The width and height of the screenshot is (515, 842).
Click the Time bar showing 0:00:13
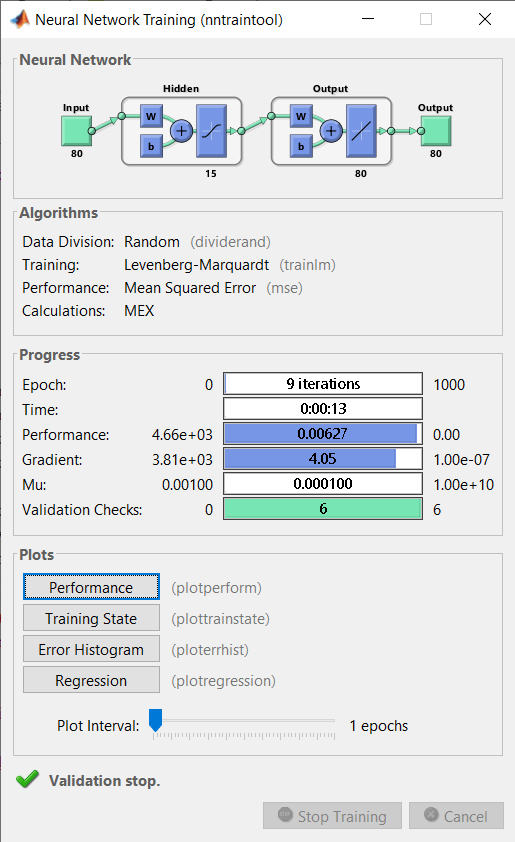(323, 409)
